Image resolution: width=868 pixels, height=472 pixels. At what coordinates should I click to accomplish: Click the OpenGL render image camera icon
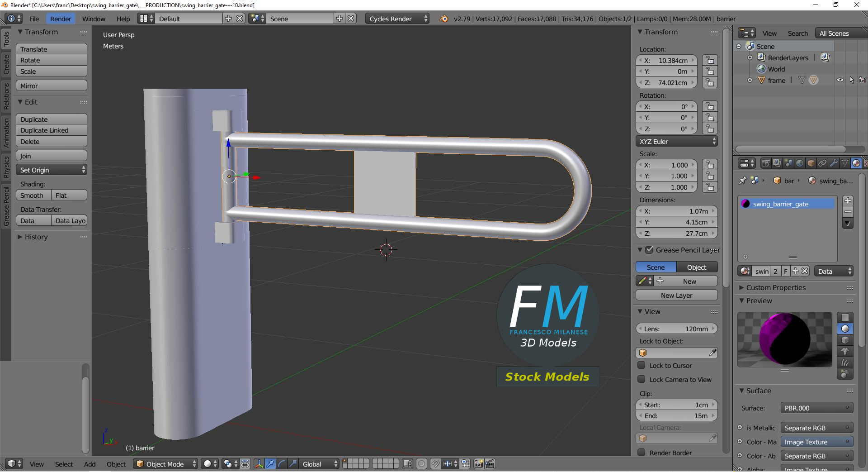pos(478,464)
